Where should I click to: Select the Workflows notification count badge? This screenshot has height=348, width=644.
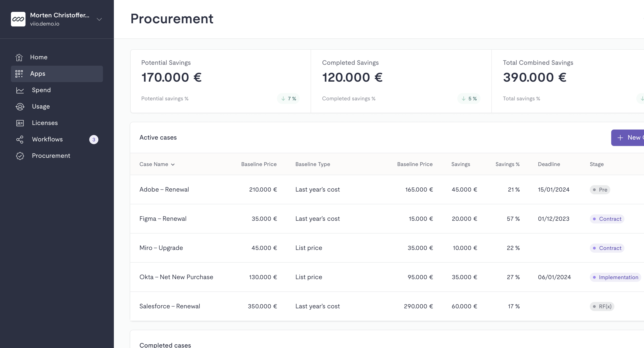point(94,139)
